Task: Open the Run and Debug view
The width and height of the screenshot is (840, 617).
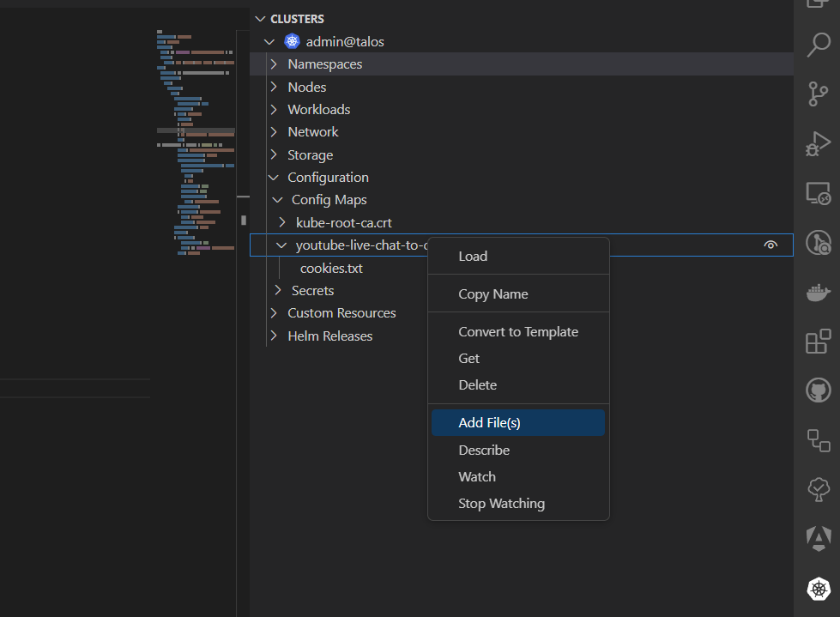Action: pos(818,143)
